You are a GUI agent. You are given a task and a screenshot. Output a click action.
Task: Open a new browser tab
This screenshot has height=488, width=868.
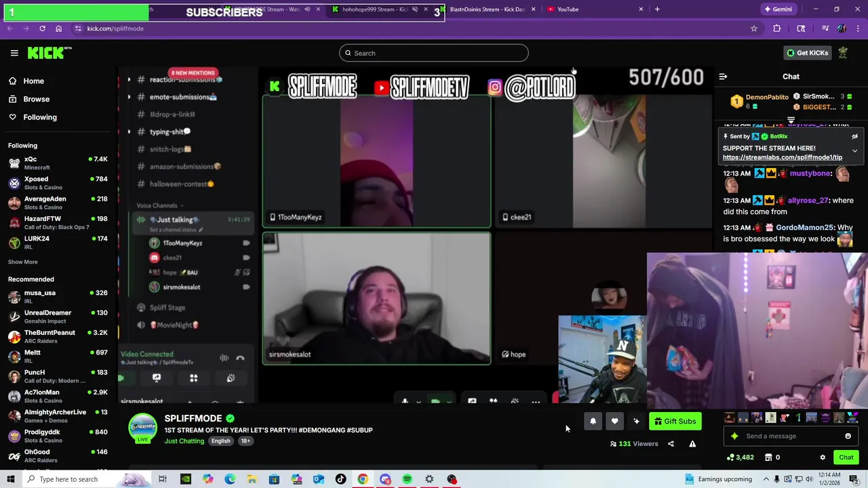[657, 9]
